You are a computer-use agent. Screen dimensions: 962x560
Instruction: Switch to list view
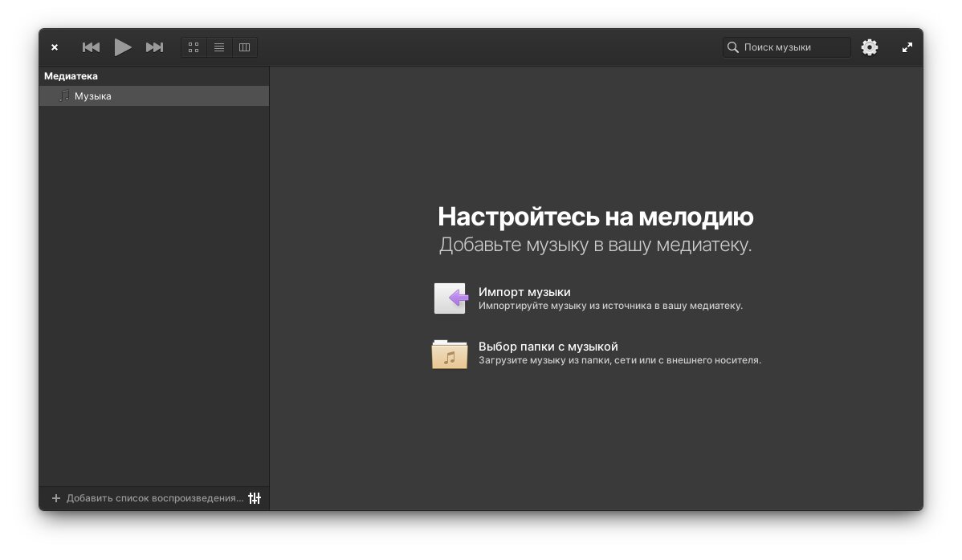tap(218, 47)
